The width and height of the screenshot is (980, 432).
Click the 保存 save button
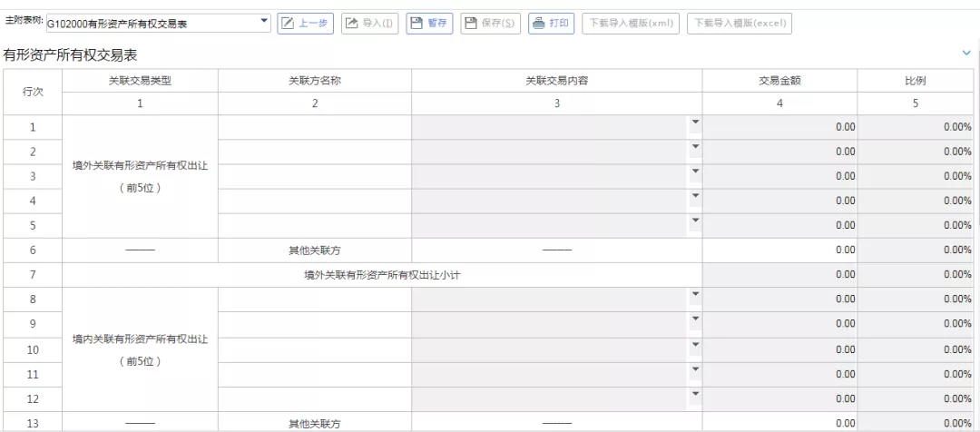tap(491, 23)
